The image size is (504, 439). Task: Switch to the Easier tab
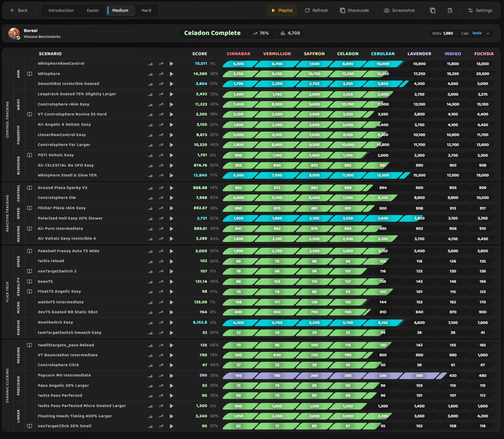point(93,10)
